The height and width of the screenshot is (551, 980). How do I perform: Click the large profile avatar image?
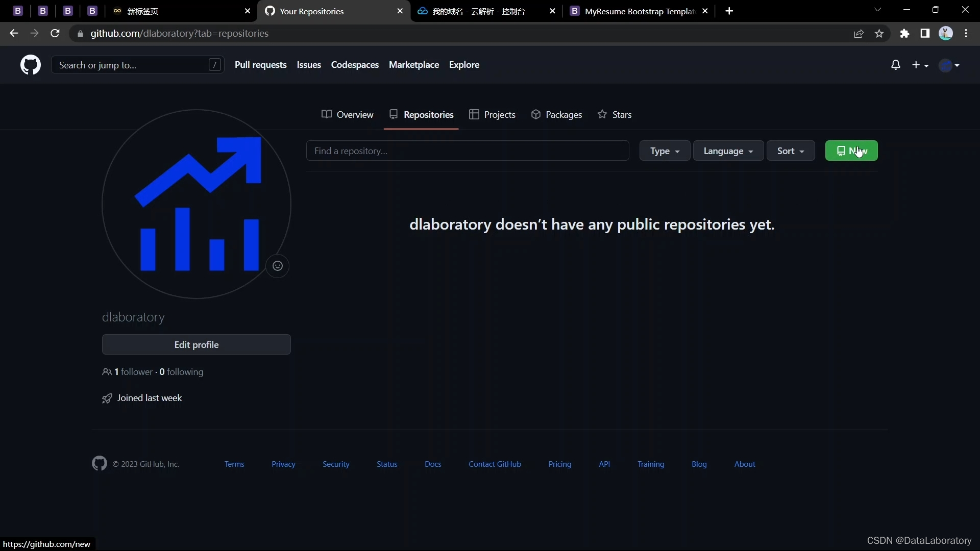(197, 204)
